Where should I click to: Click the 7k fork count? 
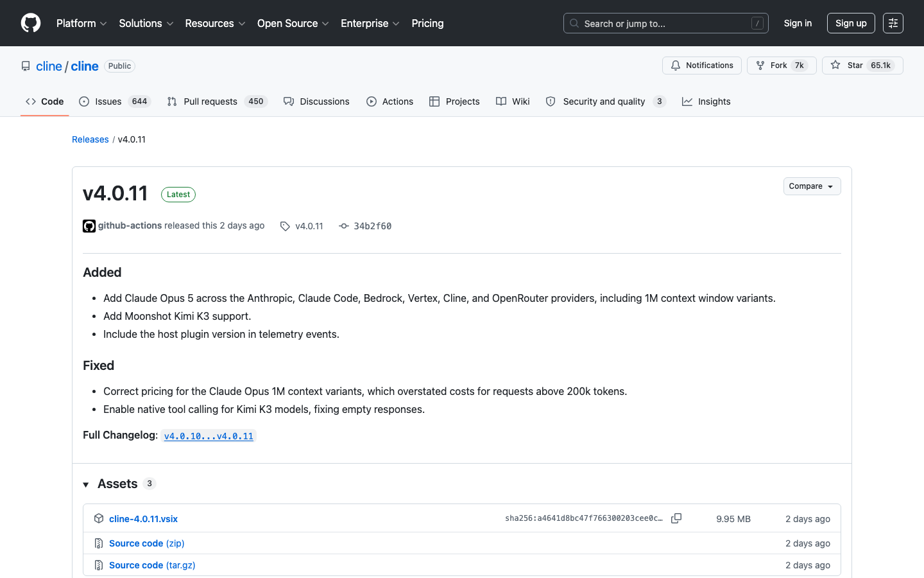pos(800,66)
